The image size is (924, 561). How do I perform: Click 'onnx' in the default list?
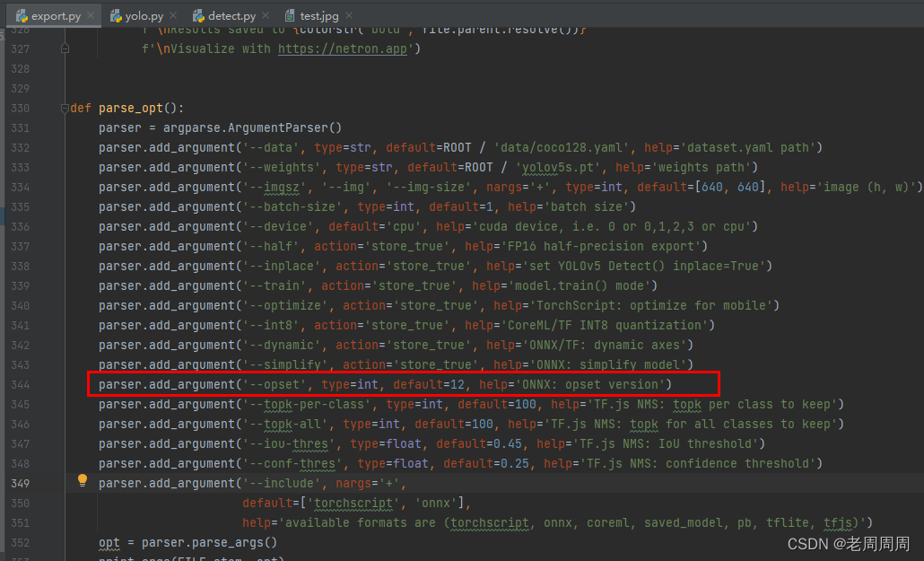pyautogui.click(x=436, y=504)
